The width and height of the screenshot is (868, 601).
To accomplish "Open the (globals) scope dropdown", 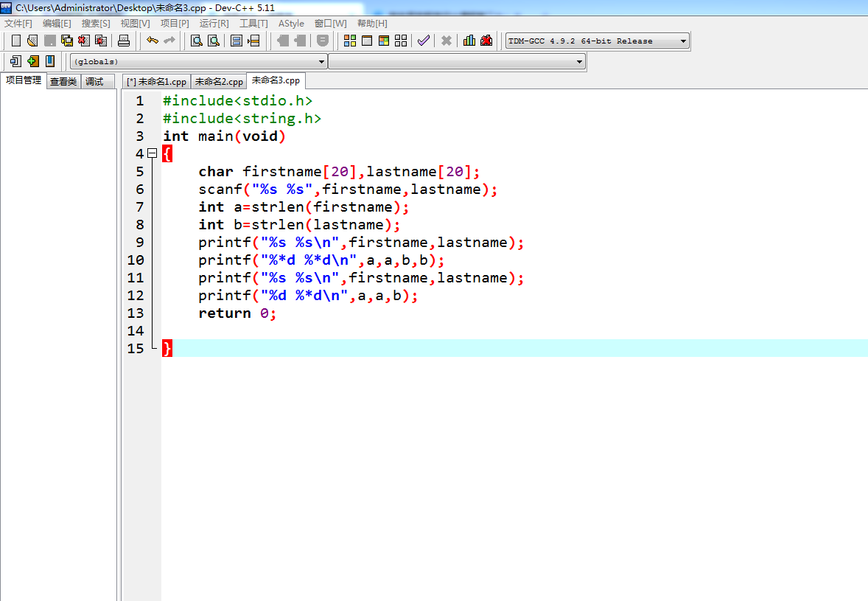I will 321,61.
